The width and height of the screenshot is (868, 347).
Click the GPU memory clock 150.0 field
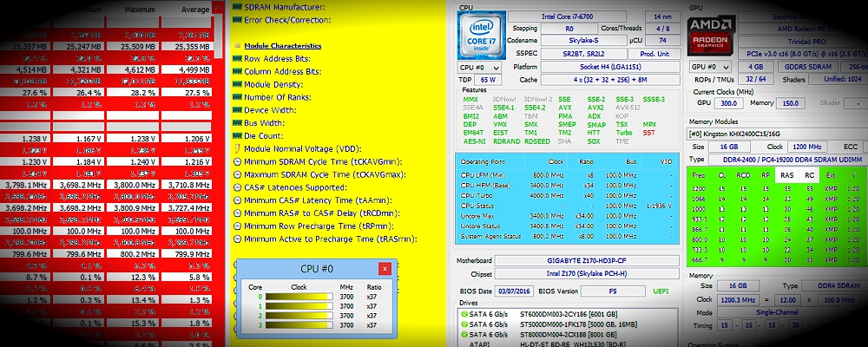(x=791, y=103)
